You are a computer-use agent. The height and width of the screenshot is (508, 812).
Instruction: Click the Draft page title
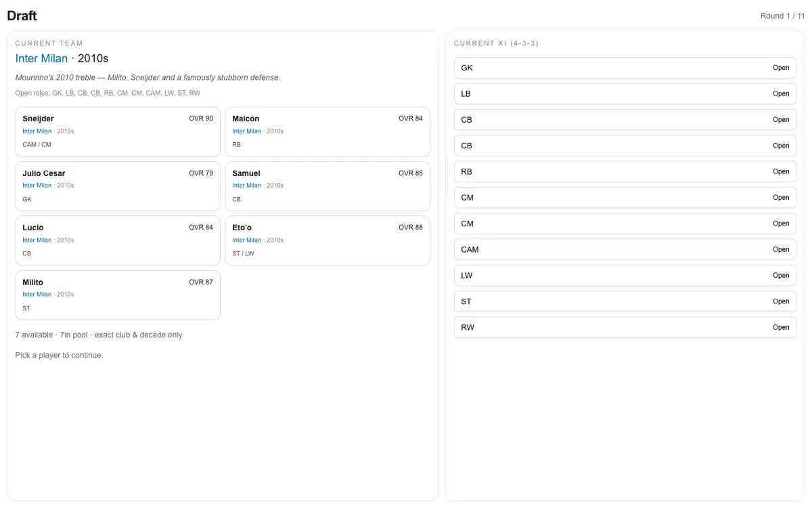pyautogui.click(x=22, y=16)
